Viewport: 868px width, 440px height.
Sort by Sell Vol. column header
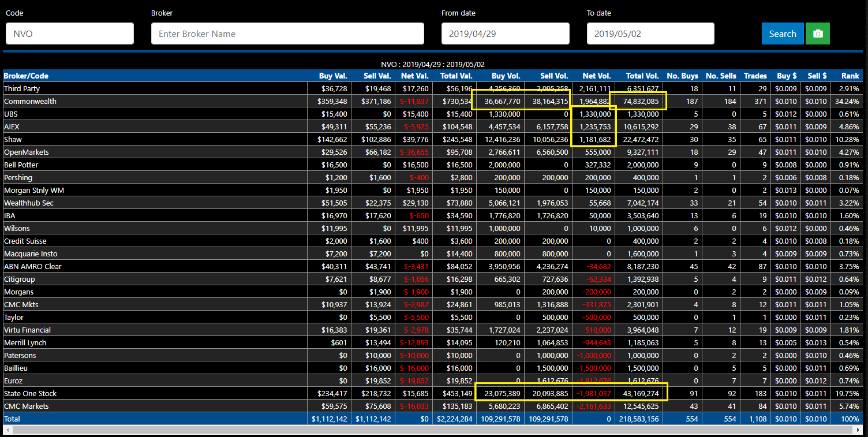(554, 76)
